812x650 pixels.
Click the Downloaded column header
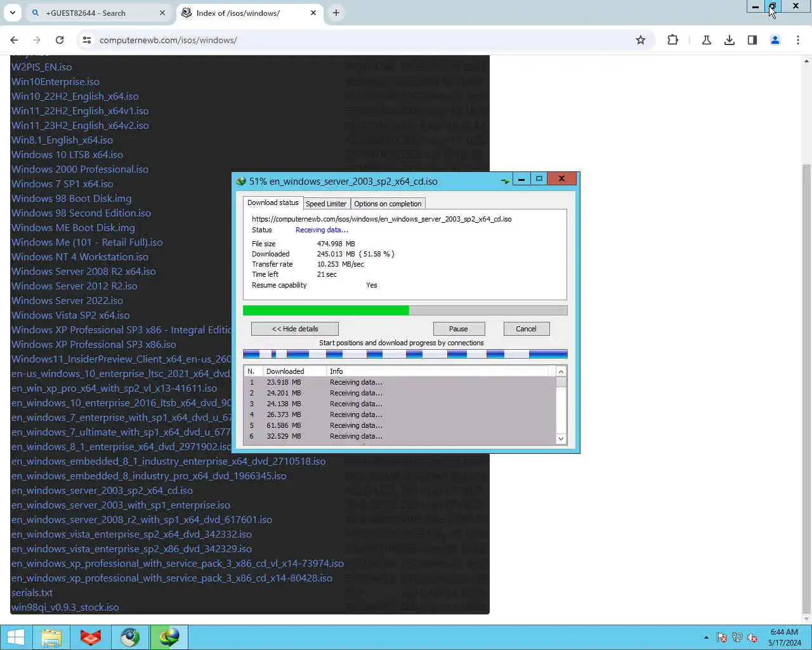tap(294, 371)
